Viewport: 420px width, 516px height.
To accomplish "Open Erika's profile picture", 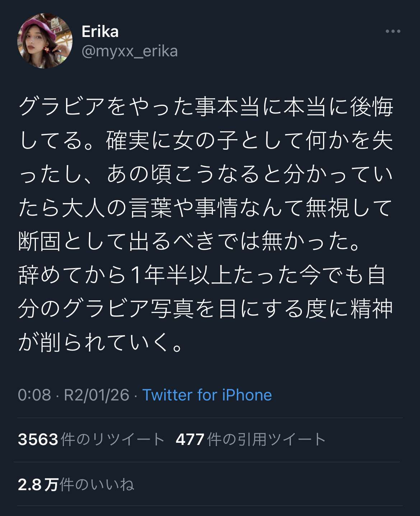I will pyautogui.click(x=45, y=41).
